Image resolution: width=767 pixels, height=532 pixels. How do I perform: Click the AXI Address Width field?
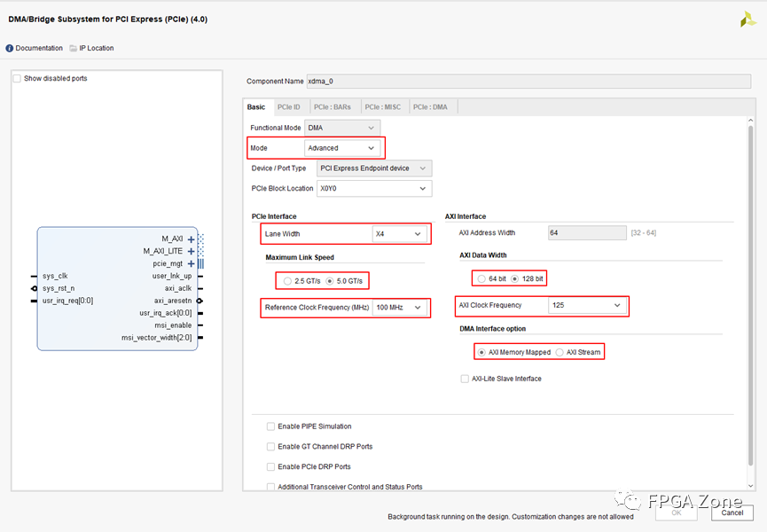587,232
